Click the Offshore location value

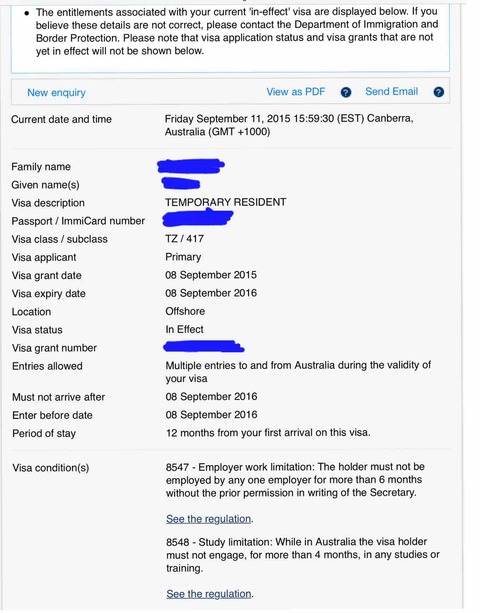tap(185, 312)
